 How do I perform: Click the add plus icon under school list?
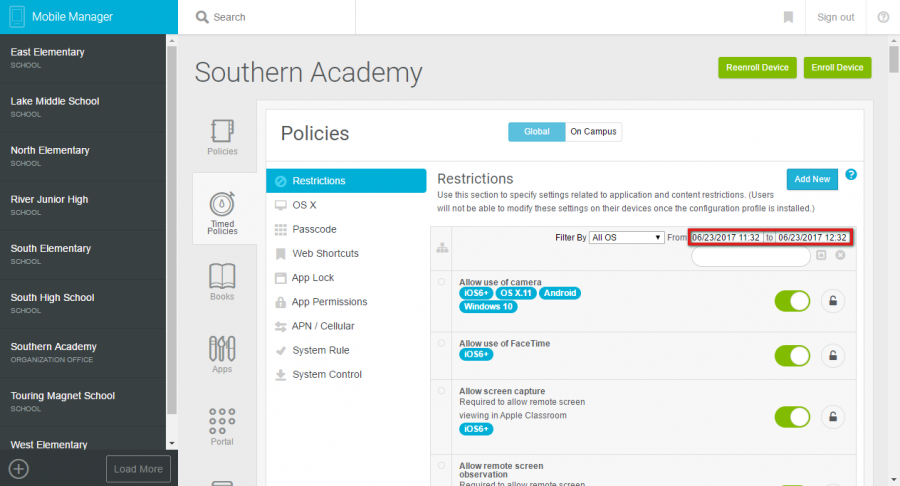(x=19, y=468)
